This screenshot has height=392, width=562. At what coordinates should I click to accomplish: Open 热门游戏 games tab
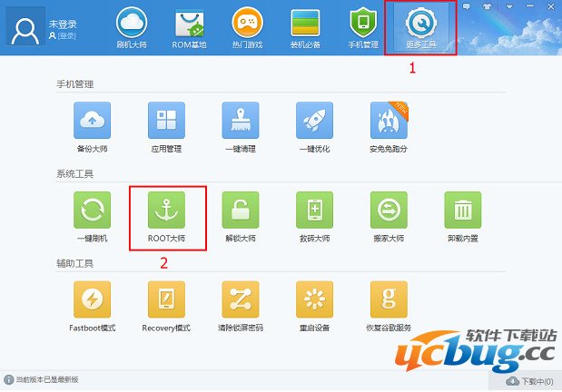tap(248, 25)
